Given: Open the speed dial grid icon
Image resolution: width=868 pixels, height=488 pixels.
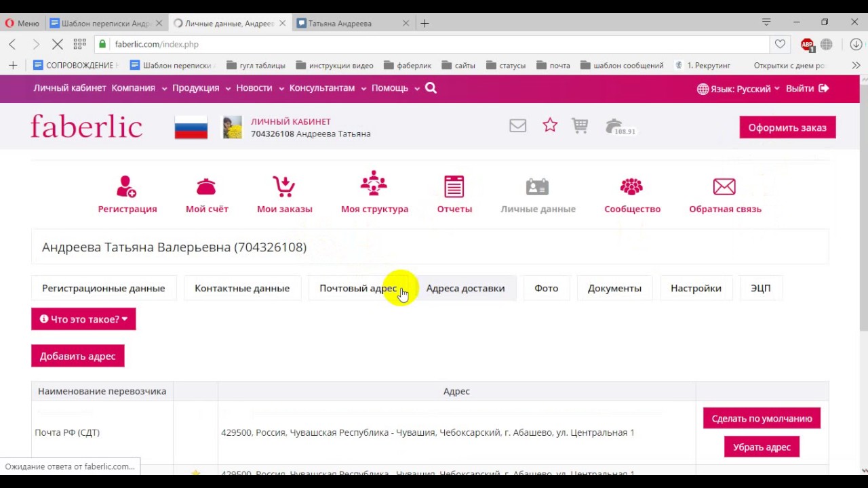Looking at the screenshot, I should 79,44.
